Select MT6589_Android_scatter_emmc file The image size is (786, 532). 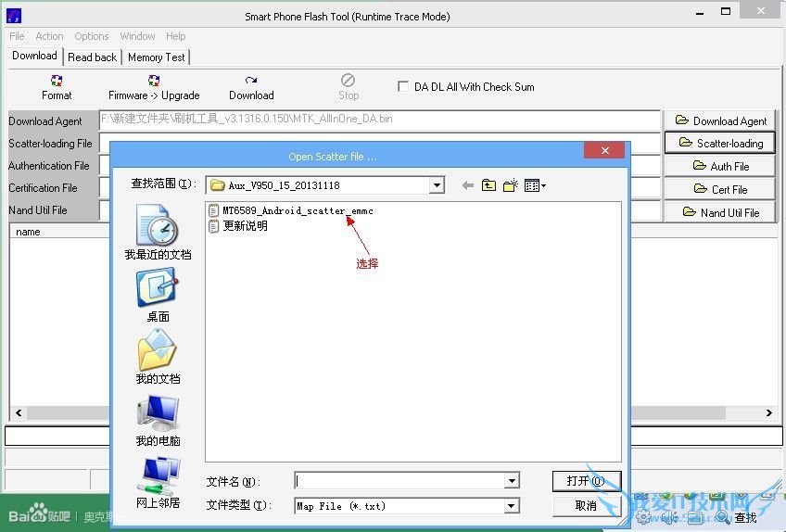click(x=291, y=210)
